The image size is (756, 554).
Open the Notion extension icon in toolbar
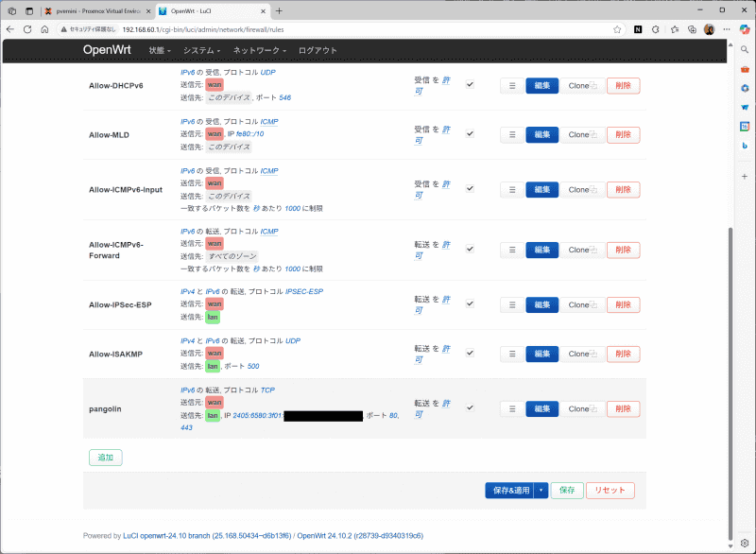[x=638, y=29]
